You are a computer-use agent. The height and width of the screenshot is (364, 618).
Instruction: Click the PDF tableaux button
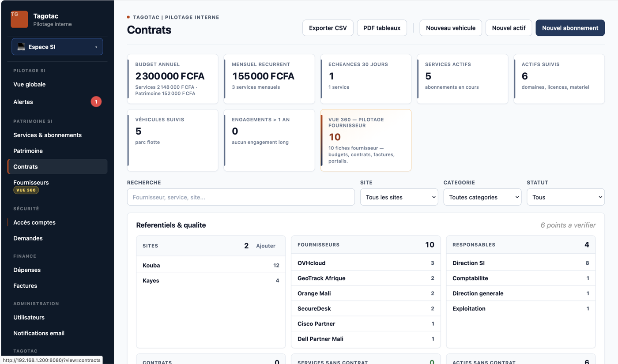click(382, 28)
